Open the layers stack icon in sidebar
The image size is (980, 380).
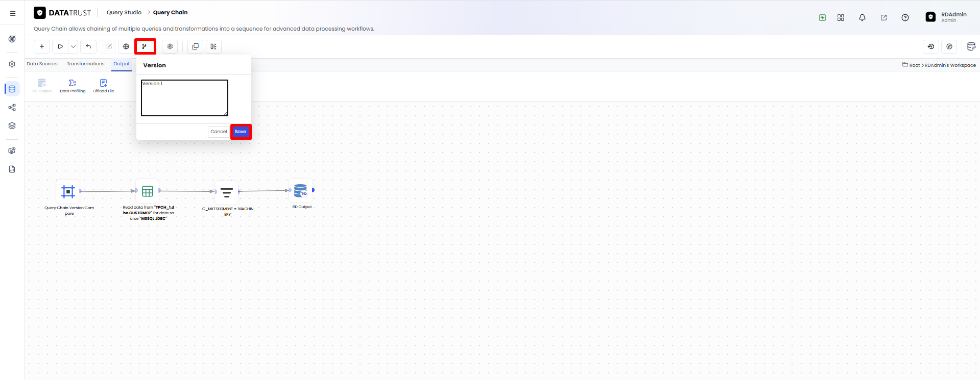click(12, 126)
